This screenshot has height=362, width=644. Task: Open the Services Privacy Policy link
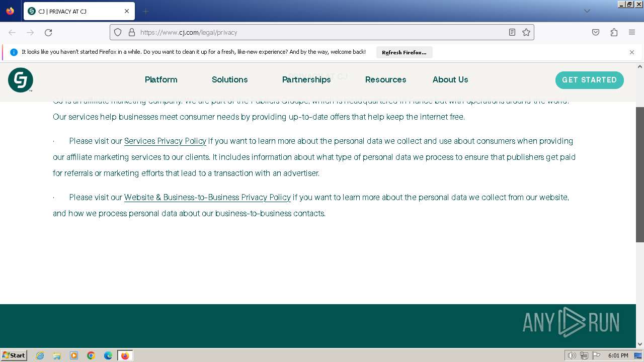coord(165,141)
